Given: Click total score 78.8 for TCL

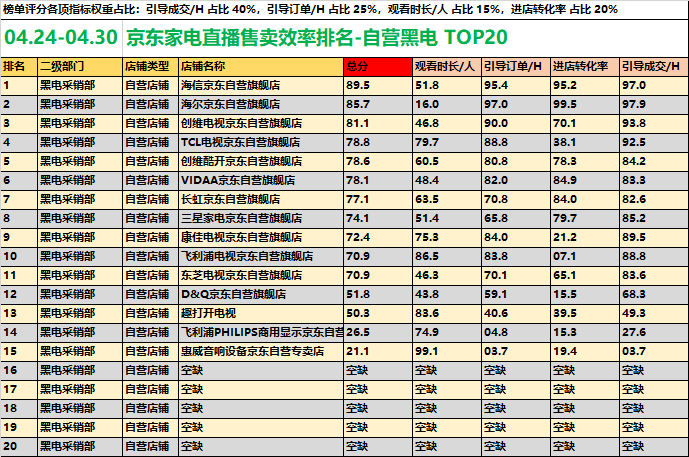Looking at the screenshot, I should point(378,142).
